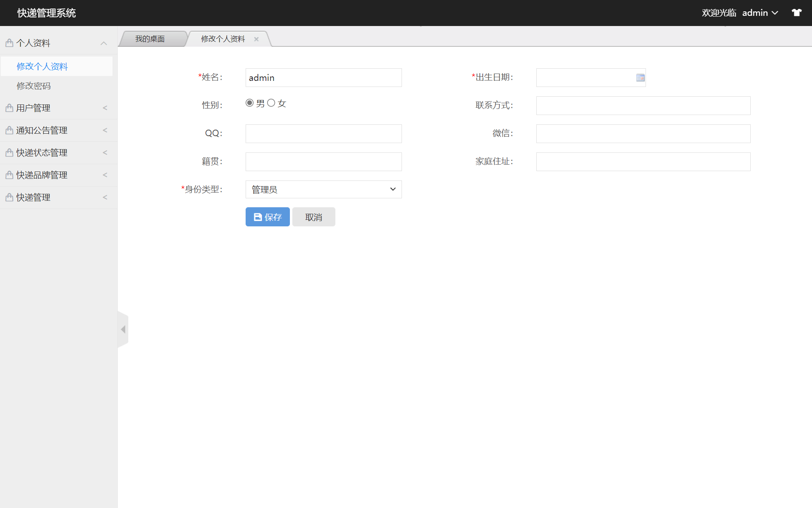Click the 快递品牌管理 icon

coord(9,175)
